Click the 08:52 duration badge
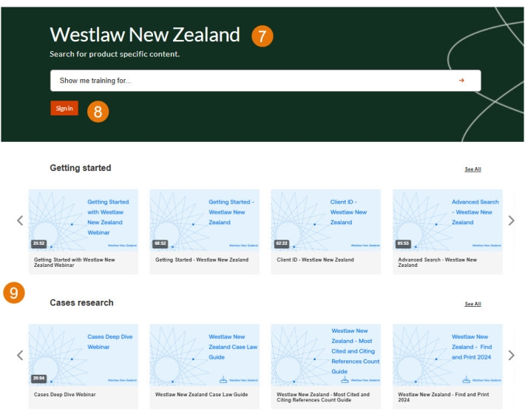Viewport: 525px width, 420px height. [160, 243]
